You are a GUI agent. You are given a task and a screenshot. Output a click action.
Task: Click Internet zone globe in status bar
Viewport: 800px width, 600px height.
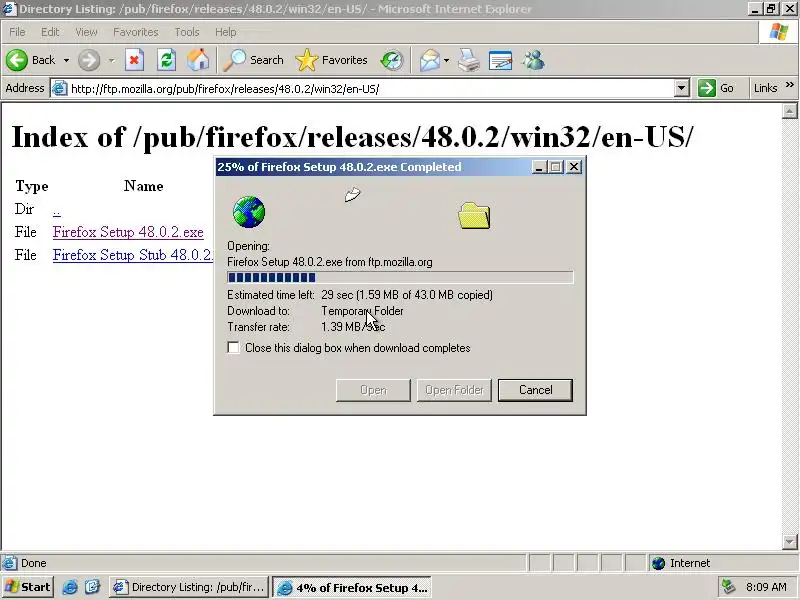(658, 563)
